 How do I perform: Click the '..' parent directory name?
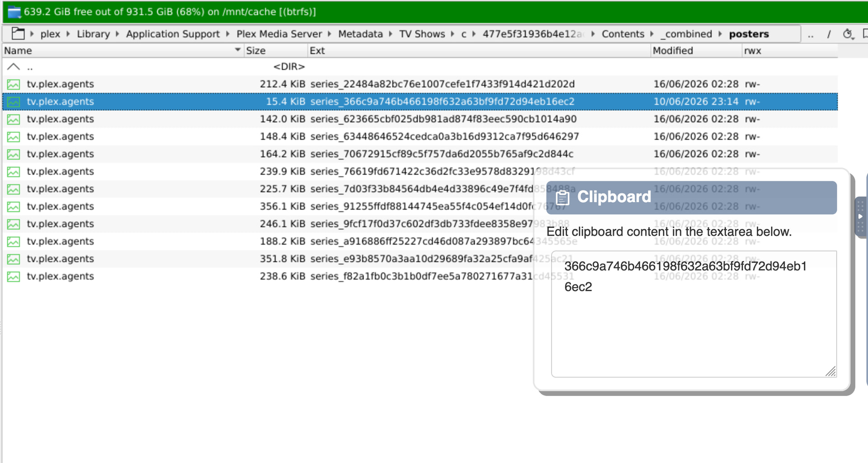pyautogui.click(x=30, y=68)
